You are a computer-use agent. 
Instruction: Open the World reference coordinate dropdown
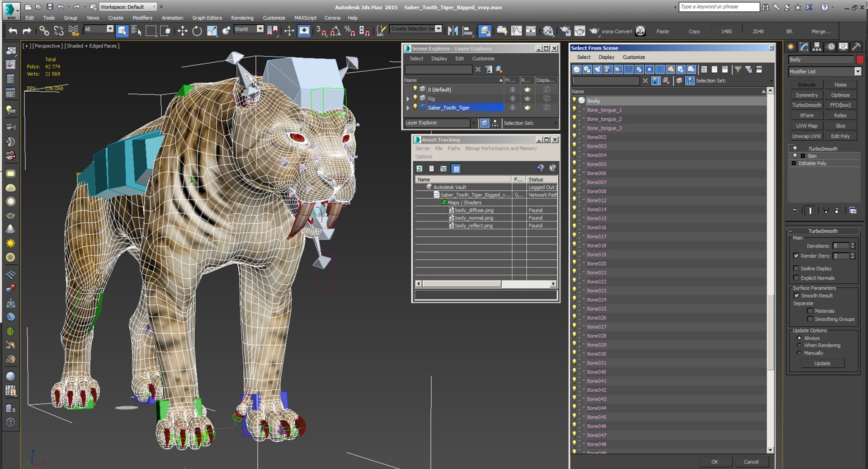pyautogui.click(x=249, y=29)
